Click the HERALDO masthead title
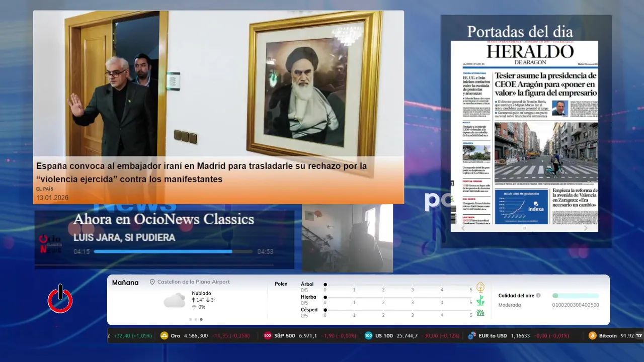 coord(530,52)
